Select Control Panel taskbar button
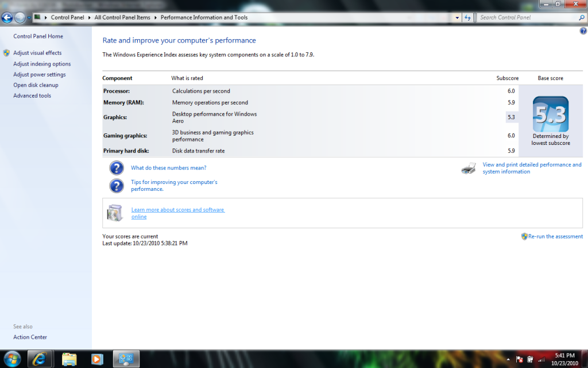Screen dimensions: 588x368 (x=126, y=359)
